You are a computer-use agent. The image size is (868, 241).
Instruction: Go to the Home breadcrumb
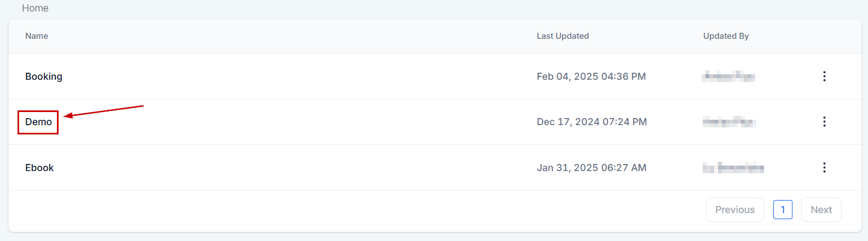click(x=35, y=8)
